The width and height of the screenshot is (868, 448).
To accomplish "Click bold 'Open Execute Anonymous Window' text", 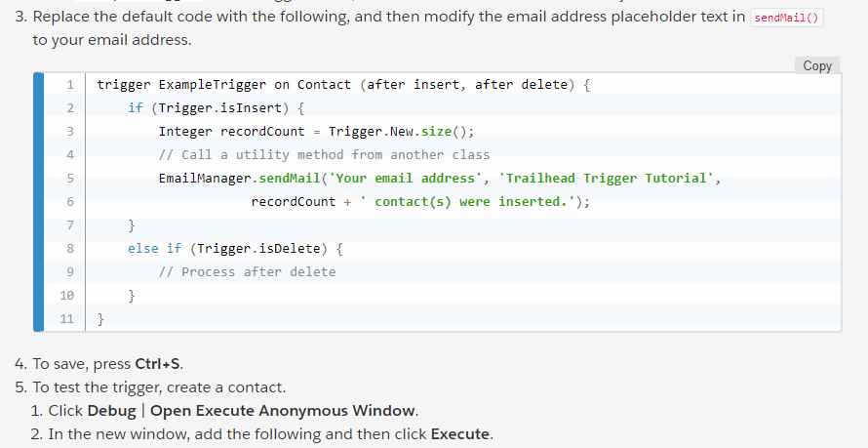I will (x=283, y=410).
